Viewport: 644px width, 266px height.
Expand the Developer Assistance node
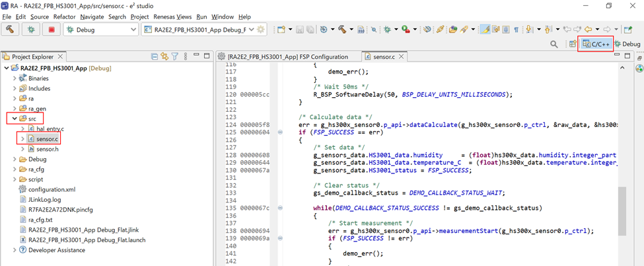coord(14,250)
